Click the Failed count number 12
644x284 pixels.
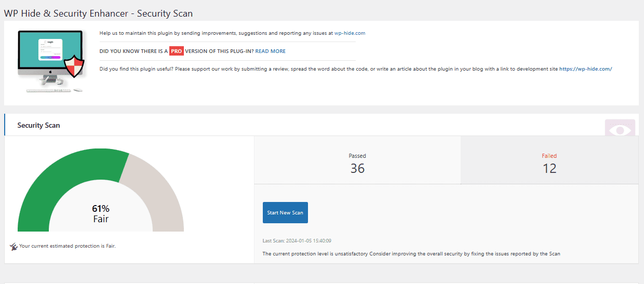pyautogui.click(x=549, y=168)
